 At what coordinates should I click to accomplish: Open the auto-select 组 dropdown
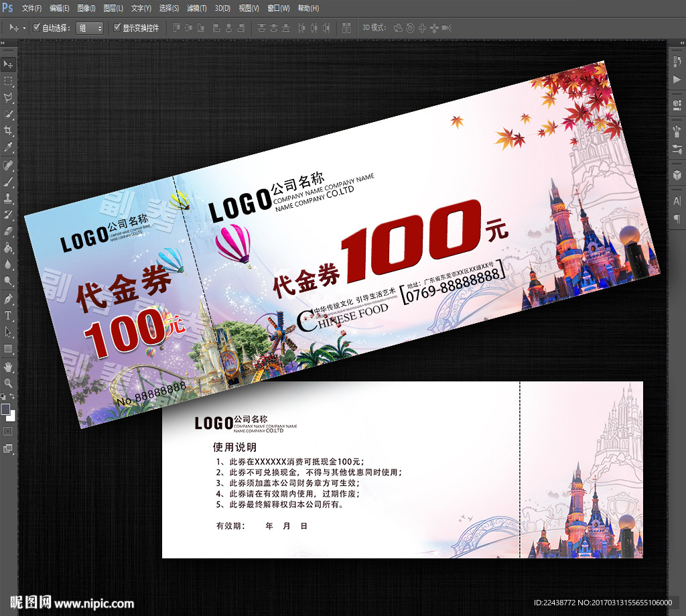[90, 28]
